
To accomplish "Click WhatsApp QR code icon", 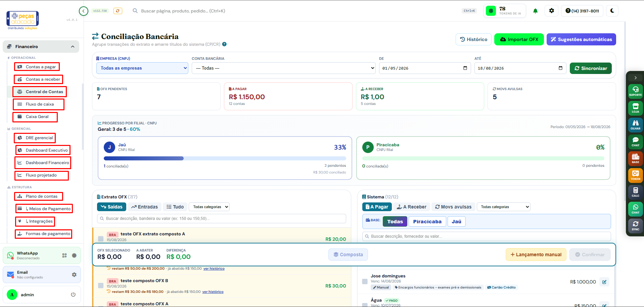I will tap(64, 256).
